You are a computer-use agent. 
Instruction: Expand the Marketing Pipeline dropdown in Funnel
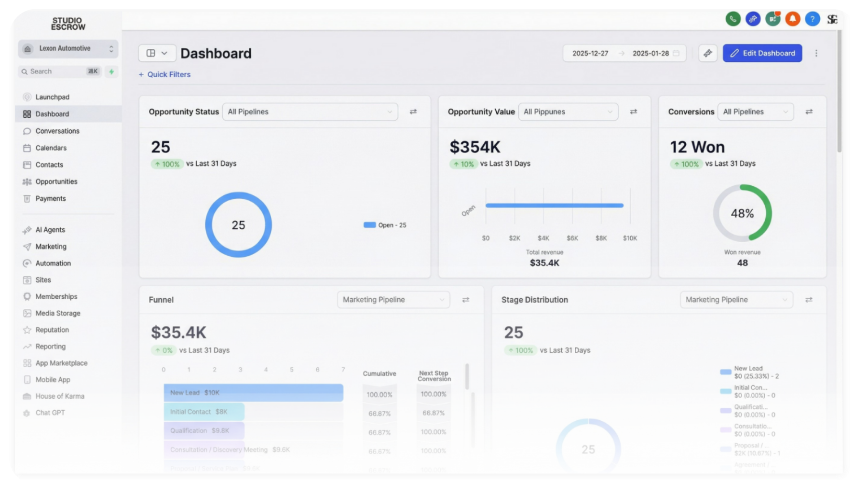393,300
